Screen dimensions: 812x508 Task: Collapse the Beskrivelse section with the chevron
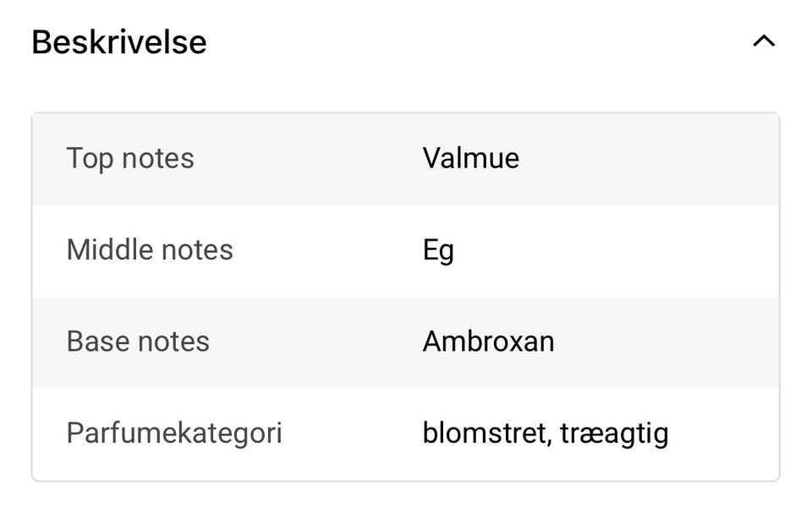(x=763, y=41)
